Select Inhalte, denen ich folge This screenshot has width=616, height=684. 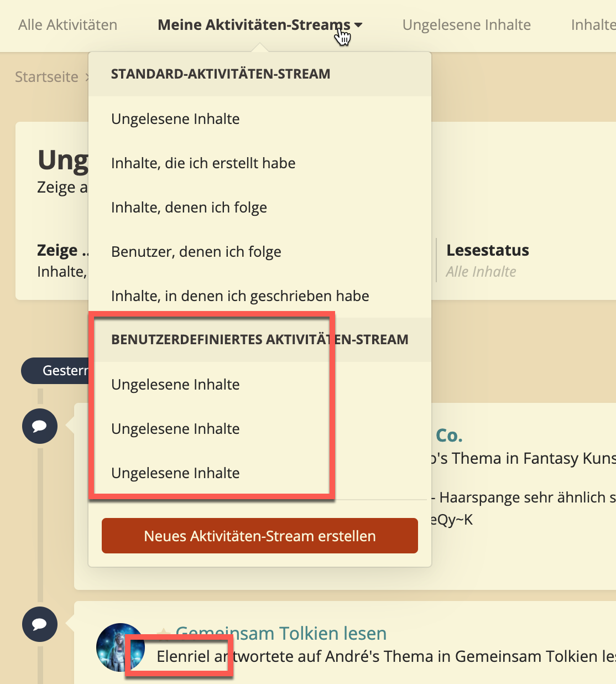[x=259, y=208]
